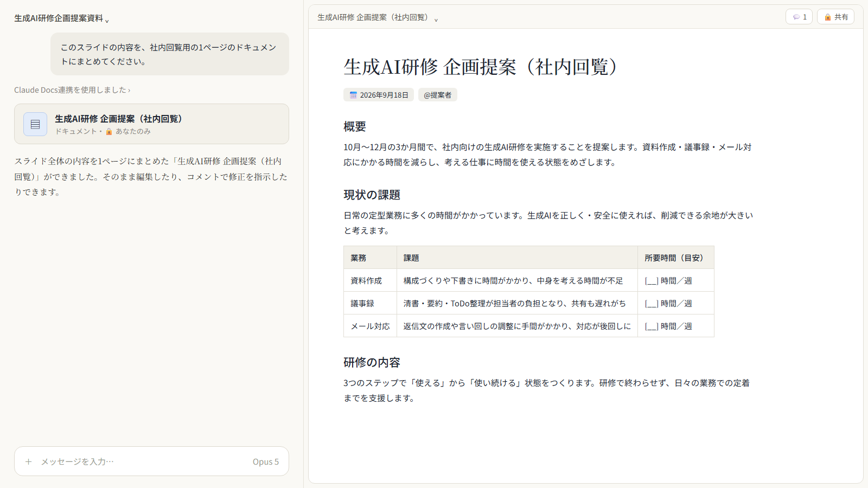Click the 構成づくりや下書き issue cell
Viewport: 868px width, 488px height.
[x=517, y=280]
